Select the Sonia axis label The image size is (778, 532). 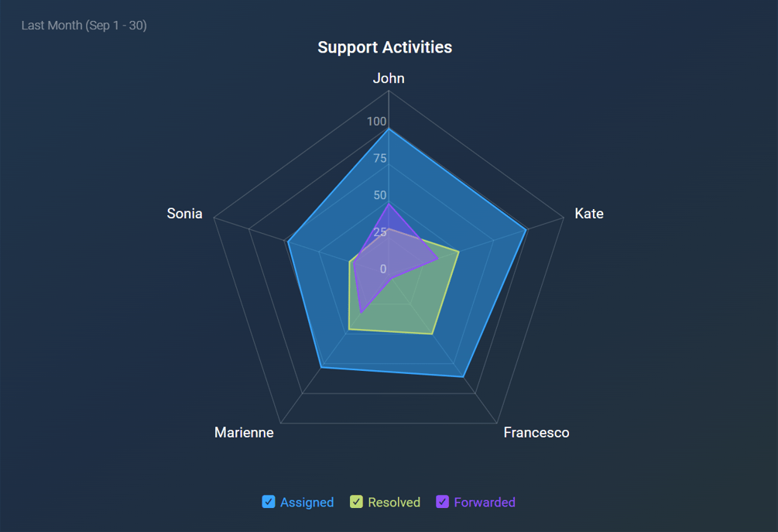pyautogui.click(x=185, y=214)
